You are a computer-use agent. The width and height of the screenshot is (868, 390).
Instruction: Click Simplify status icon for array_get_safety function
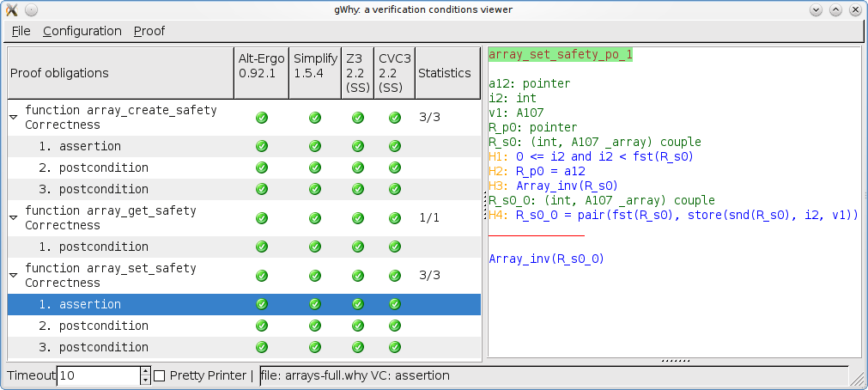point(314,218)
